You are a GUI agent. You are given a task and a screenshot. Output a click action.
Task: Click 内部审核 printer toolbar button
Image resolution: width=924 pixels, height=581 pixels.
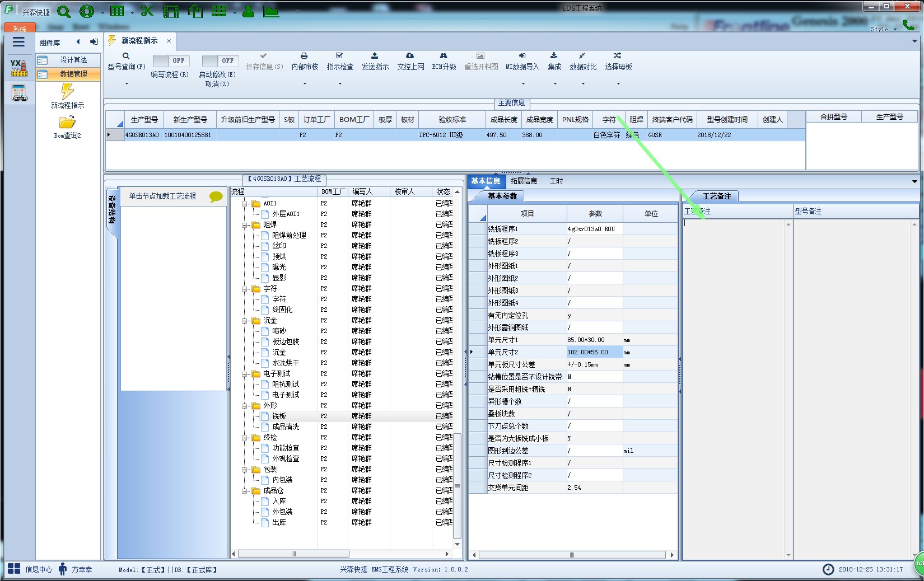coord(305,62)
